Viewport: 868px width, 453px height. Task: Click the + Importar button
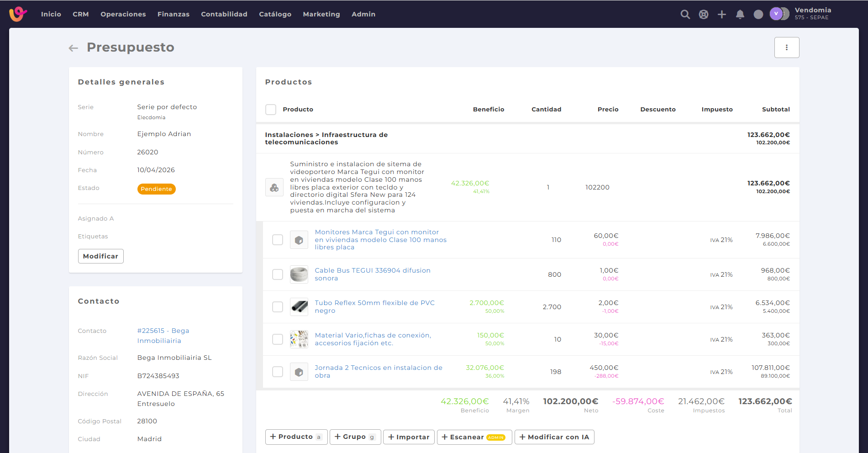(x=409, y=437)
